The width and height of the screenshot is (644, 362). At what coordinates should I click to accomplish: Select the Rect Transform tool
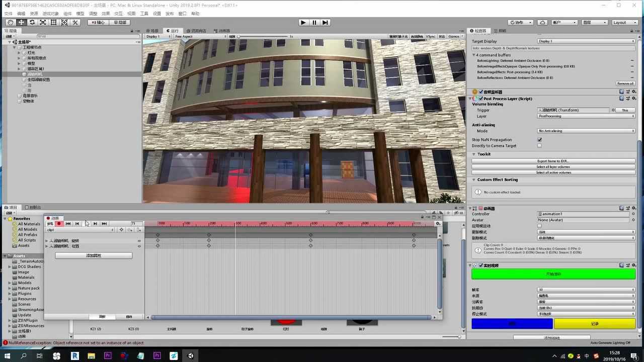point(54,23)
